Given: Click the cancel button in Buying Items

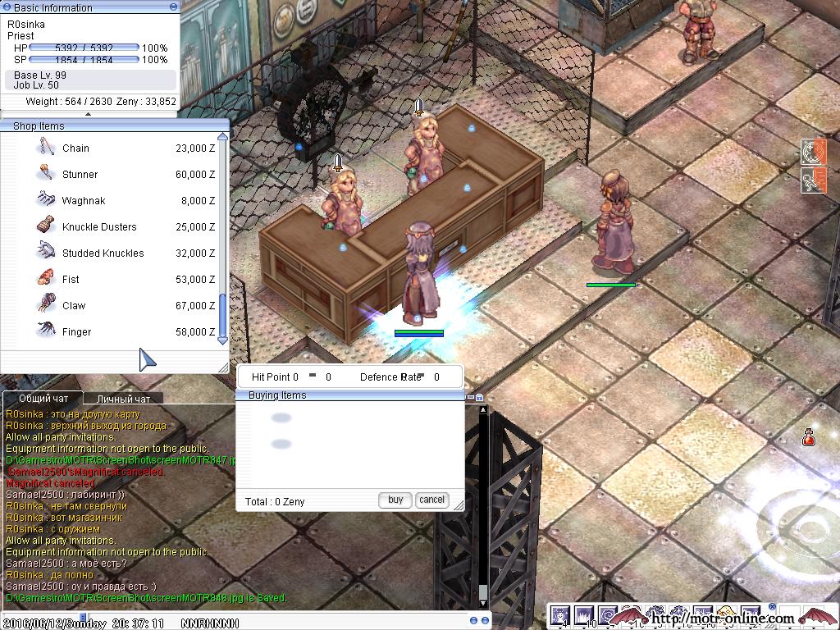Looking at the screenshot, I should (x=431, y=500).
